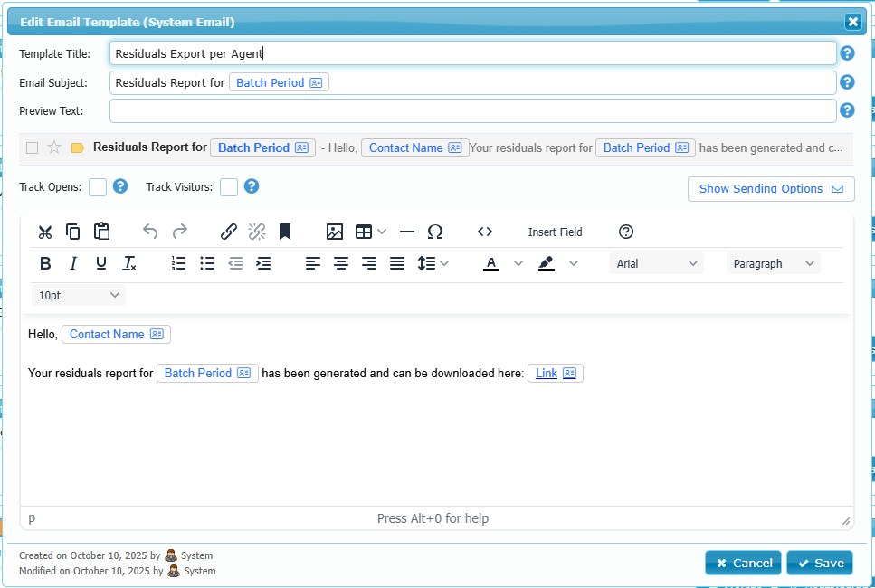
Task: Click the Paste clipboard icon
Action: 101,232
